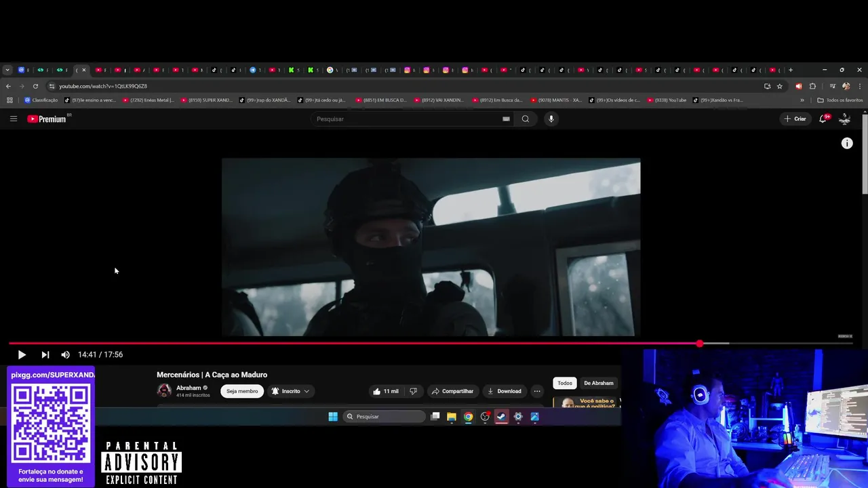Close the active YouTube tab
868x488 pixels.
coord(84,70)
